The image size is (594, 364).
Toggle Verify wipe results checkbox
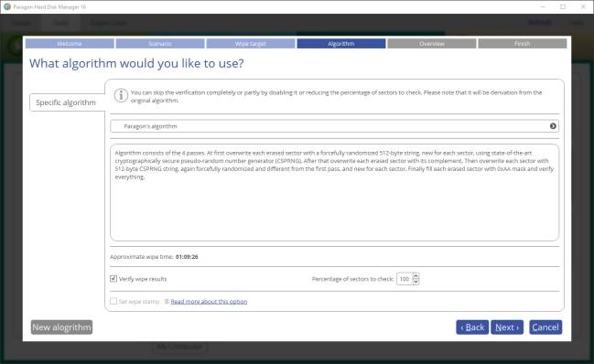tap(113, 278)
